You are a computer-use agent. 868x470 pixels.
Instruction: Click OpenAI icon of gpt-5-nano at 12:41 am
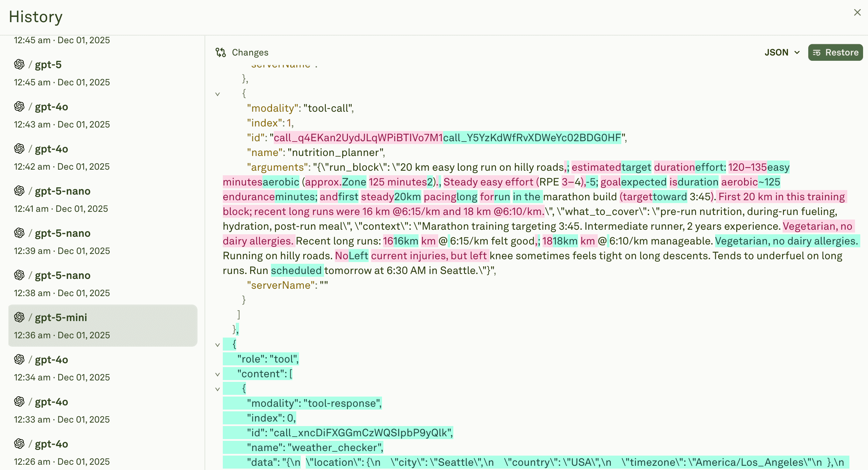19,191
